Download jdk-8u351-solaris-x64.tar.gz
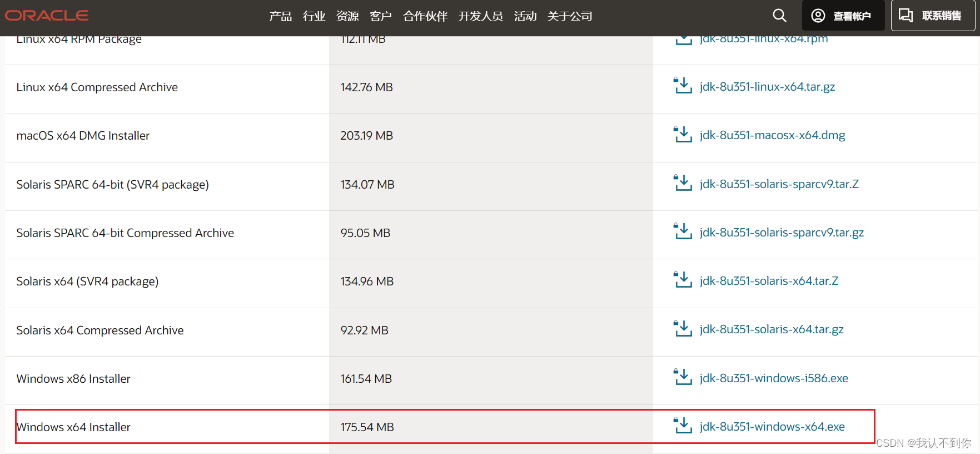980x454 pixels. 772,329
